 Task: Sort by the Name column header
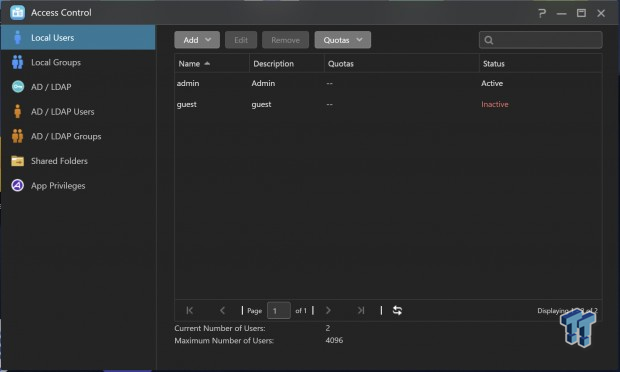click(212, 64)
